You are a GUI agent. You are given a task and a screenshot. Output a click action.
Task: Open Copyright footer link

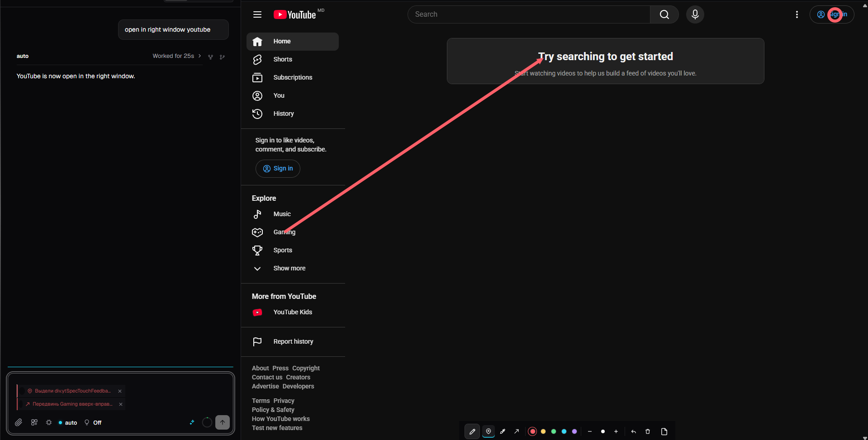(306, 368)
